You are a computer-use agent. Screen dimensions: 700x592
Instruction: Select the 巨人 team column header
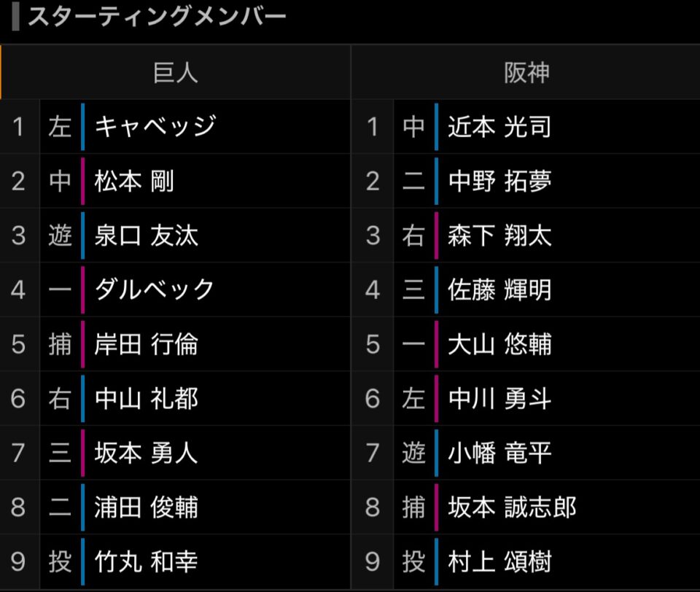pyautogui.click(x=175, y=72)
